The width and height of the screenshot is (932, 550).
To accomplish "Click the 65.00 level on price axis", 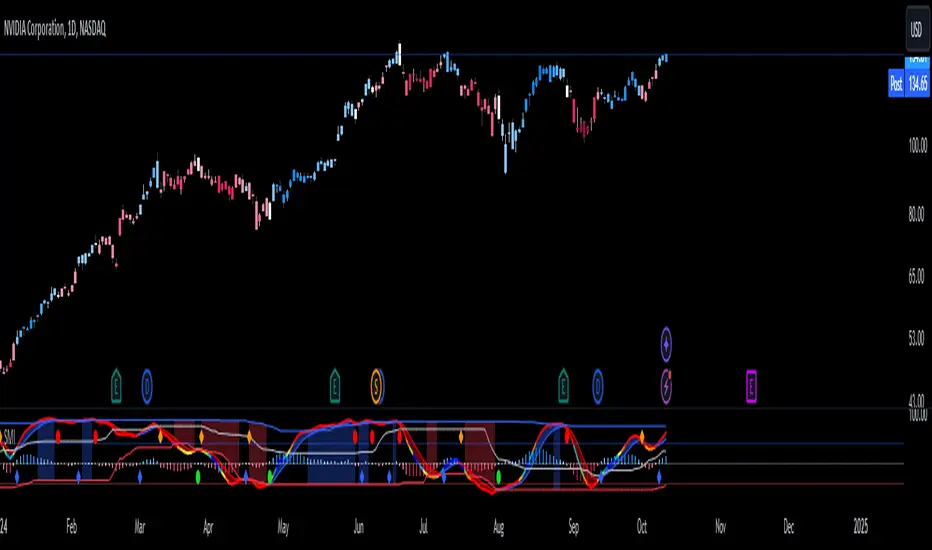I will (918, 276).
